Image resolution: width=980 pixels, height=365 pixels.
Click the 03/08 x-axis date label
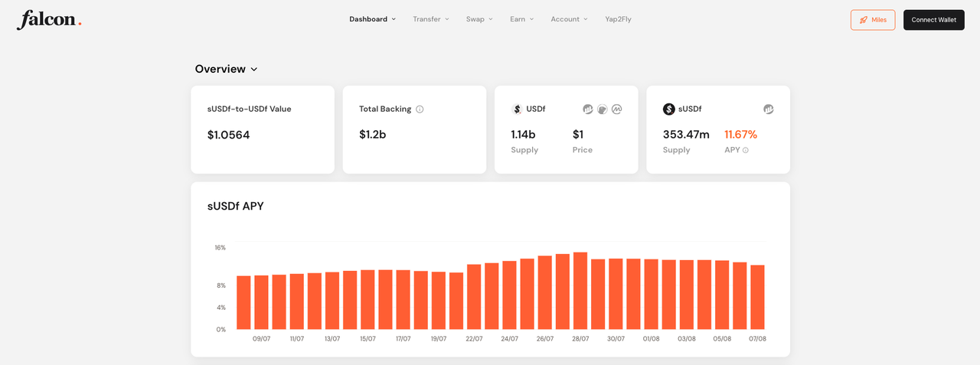click(x=687, y=339)
